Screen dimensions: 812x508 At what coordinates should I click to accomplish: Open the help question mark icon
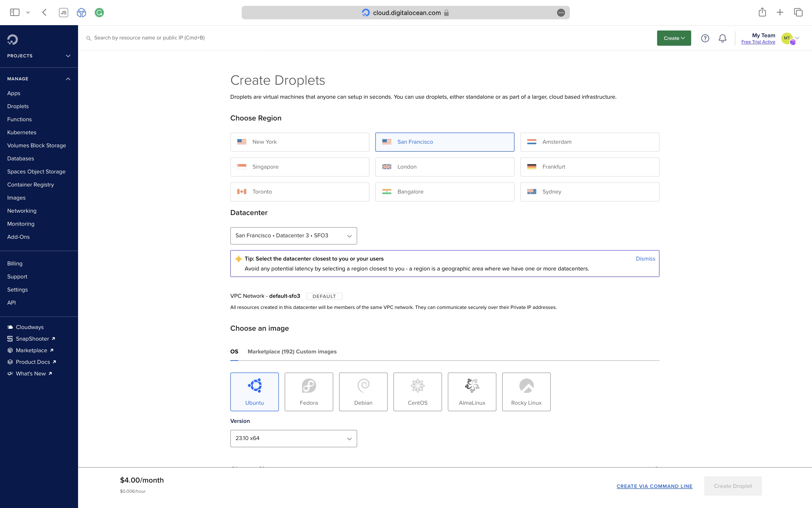click(x=705, y=38)
